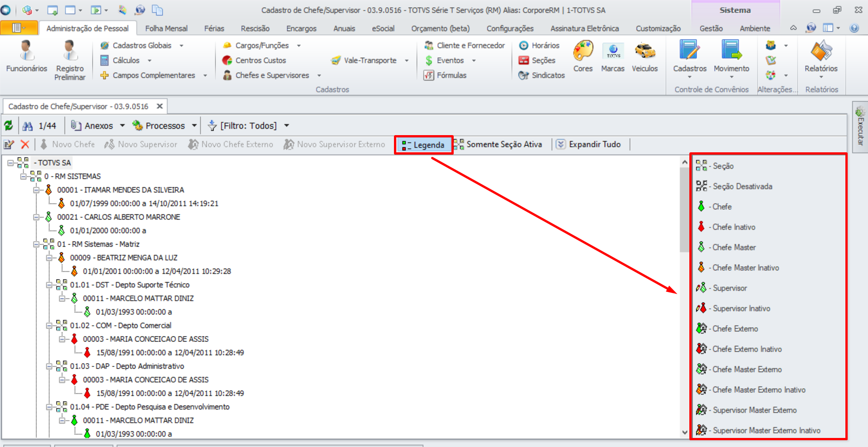The width and height of the screenshot is (868, 447).
Task: Switch to the Rescisão tab
Action: coord(255,28)
